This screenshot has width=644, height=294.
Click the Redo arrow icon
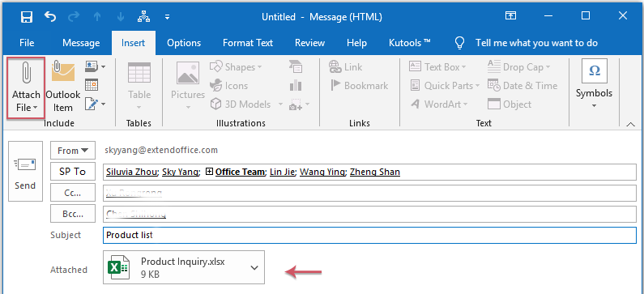coord(74,17)
